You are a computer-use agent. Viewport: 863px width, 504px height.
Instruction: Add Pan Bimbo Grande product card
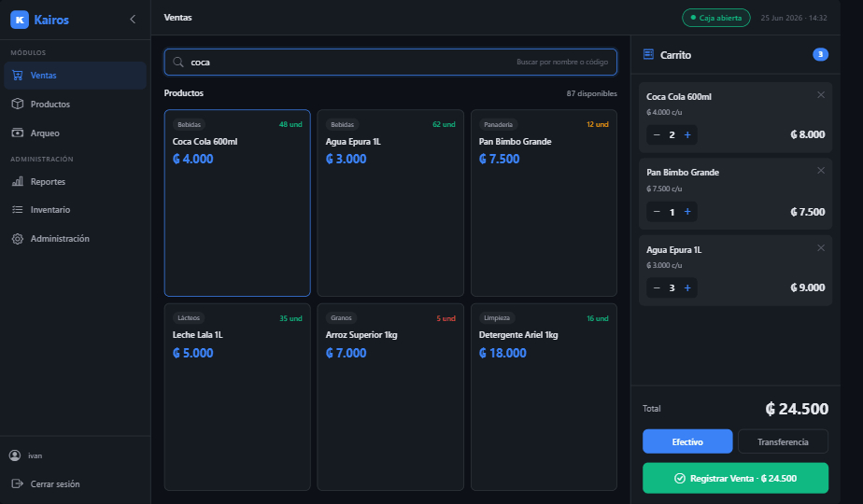click(x=544, y=203)
